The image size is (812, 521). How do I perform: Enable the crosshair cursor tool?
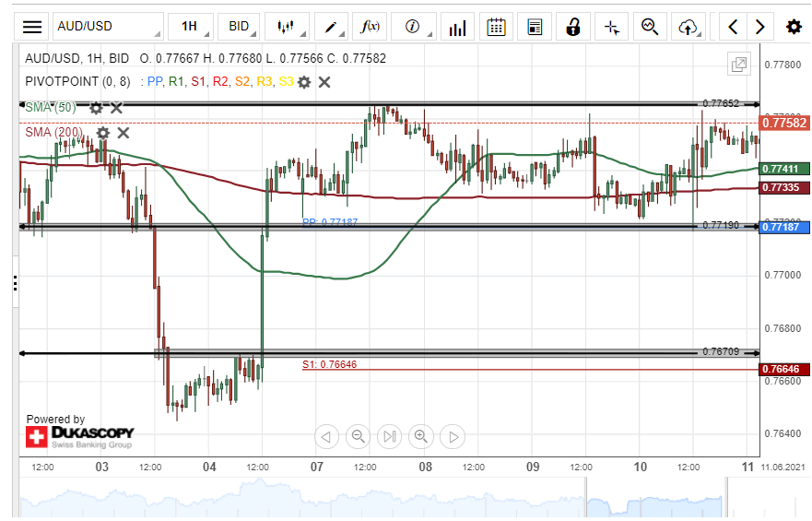(612, 27)
